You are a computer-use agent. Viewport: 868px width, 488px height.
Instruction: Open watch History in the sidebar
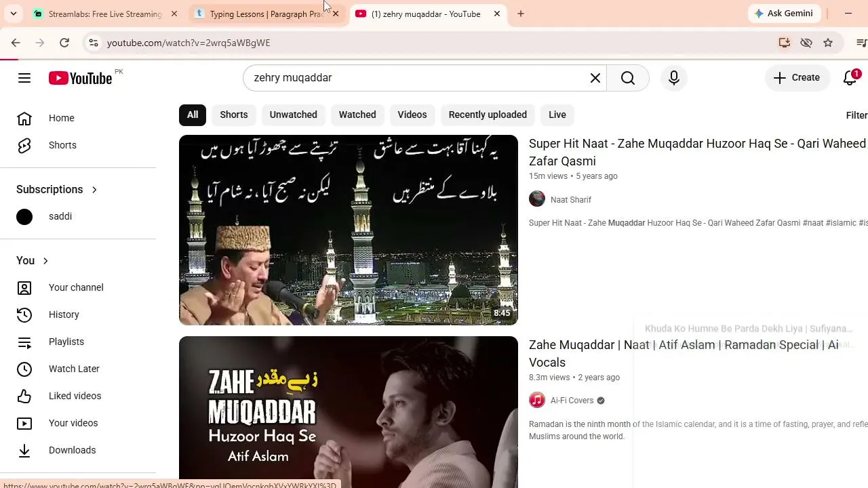point(78,314)
